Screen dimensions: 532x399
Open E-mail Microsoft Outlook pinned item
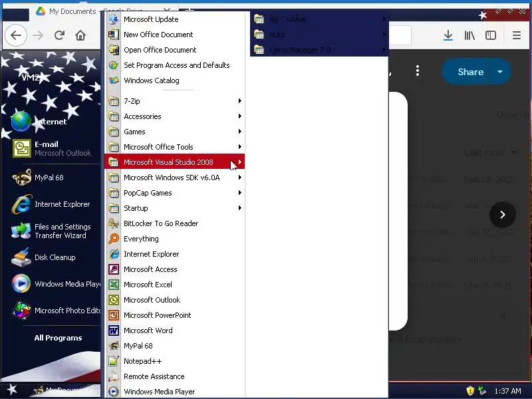click(x=55, y=148)
